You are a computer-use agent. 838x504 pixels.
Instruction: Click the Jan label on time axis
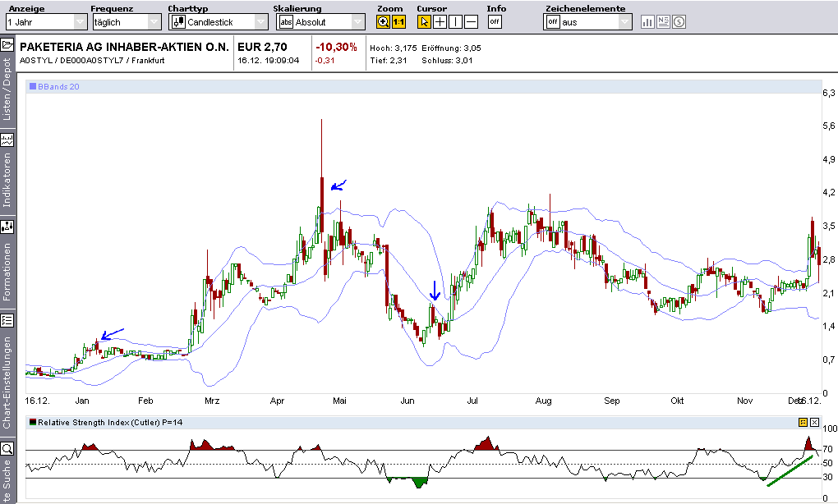pyautogui.click(x=82, y=401)
